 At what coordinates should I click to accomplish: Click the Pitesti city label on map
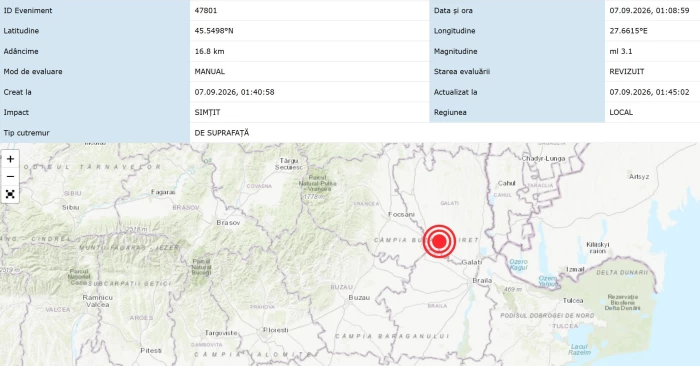click(151, 350)
